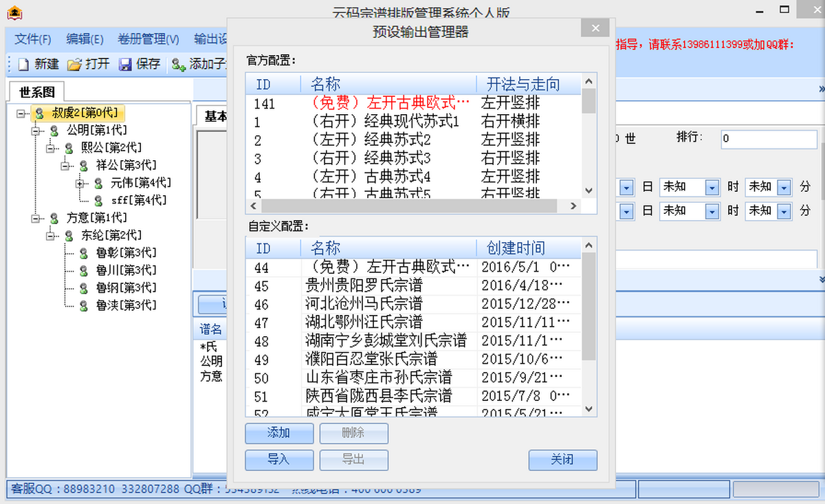Collapse the 东纶[第2代] tree node
825x504 pixels.
click(50, 236)
